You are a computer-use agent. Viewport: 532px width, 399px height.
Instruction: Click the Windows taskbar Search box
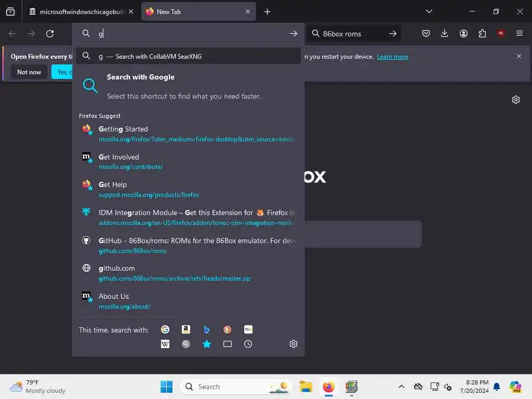236,387
